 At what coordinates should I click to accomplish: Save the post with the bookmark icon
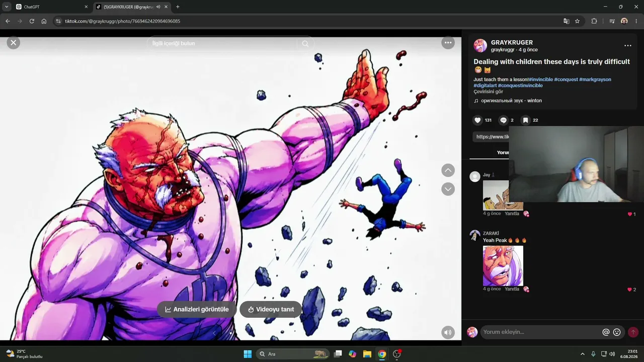525,120
